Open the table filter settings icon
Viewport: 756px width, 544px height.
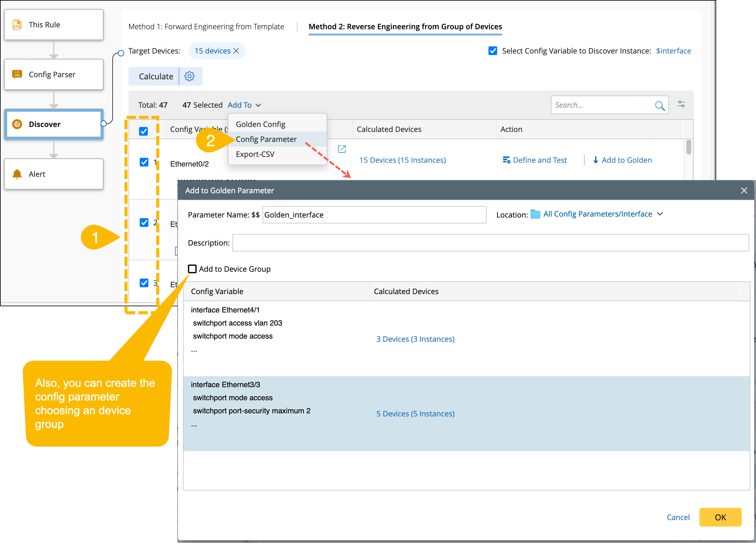click(681, 104)
